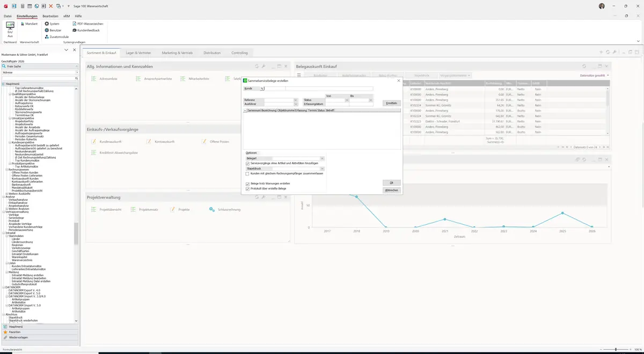Click the Erfassungsdatum Von date field

point(338,104)
